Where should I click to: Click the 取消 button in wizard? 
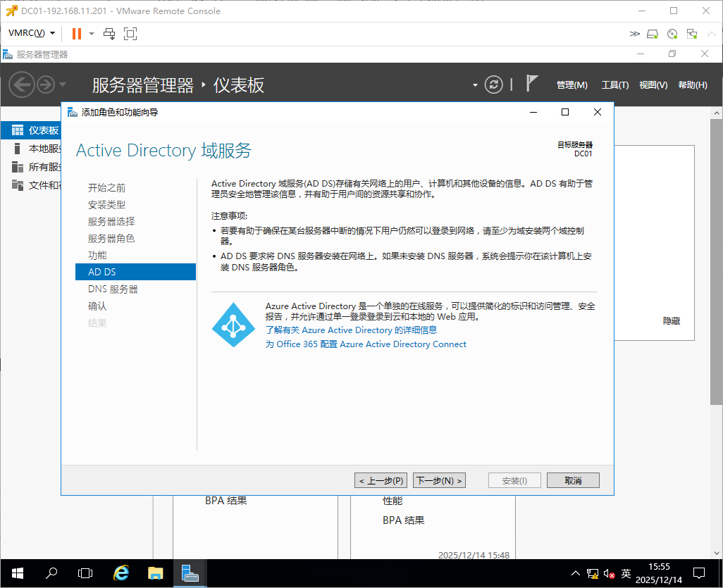coord(573,480)
